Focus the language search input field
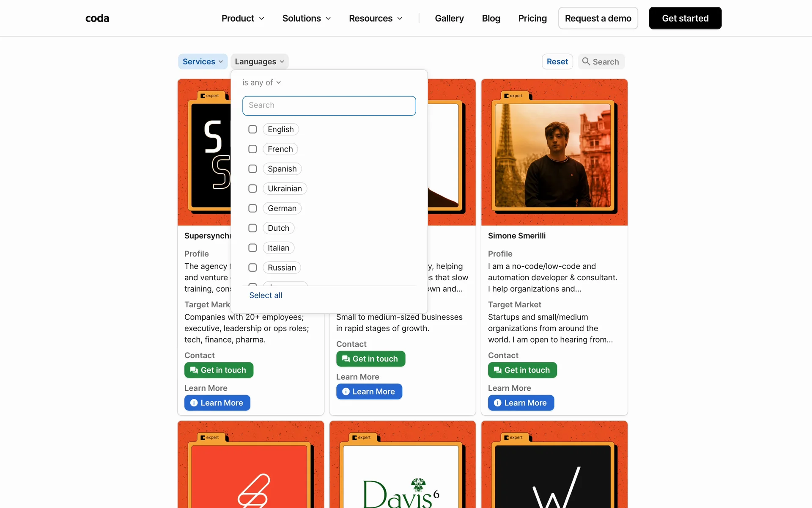 [x=329, y=105]
